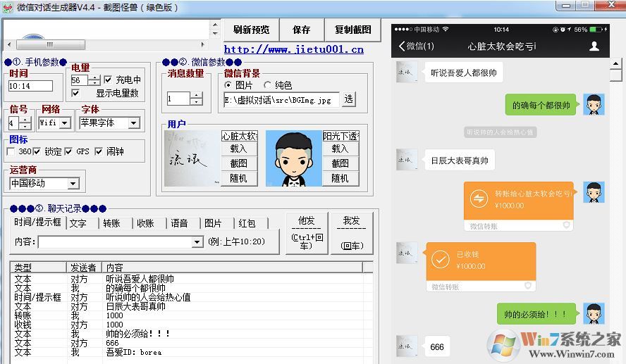Click the 保存 save button
This screenshot has width=626, height=364.
tap(301, 30)
